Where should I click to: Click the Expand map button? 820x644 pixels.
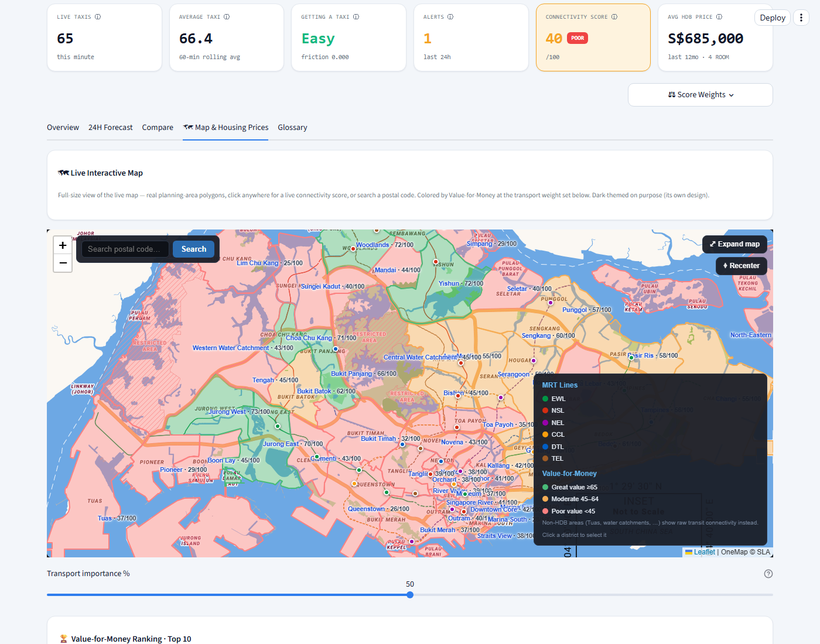[734, 244]
